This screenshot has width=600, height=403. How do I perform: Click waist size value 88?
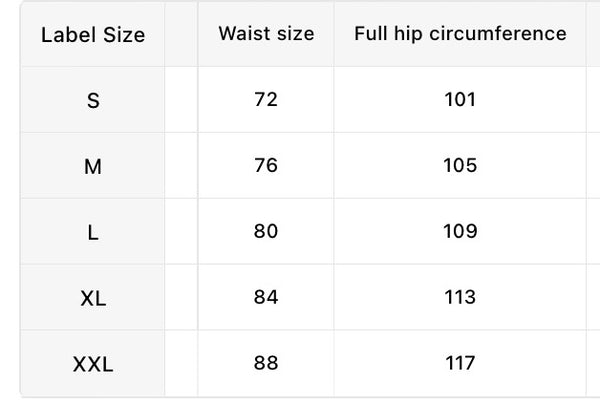266,363
